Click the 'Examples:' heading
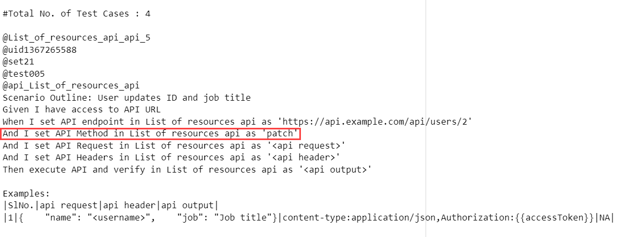 [x=26, y=194]
